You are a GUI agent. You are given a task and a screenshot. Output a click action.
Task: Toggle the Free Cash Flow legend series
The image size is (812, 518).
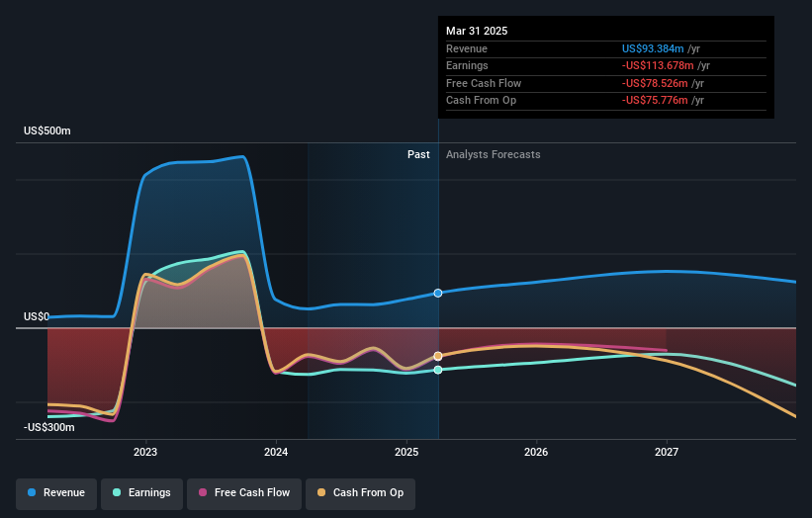(244, 493)
